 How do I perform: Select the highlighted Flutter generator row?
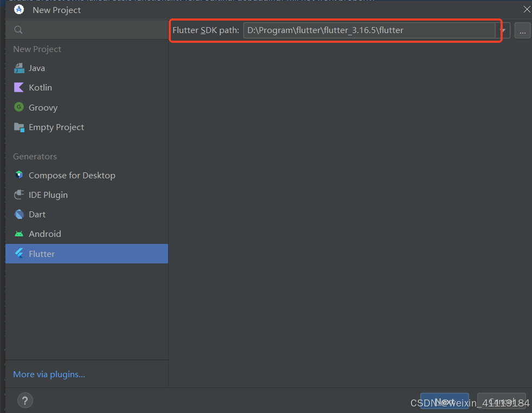point(87,254)
